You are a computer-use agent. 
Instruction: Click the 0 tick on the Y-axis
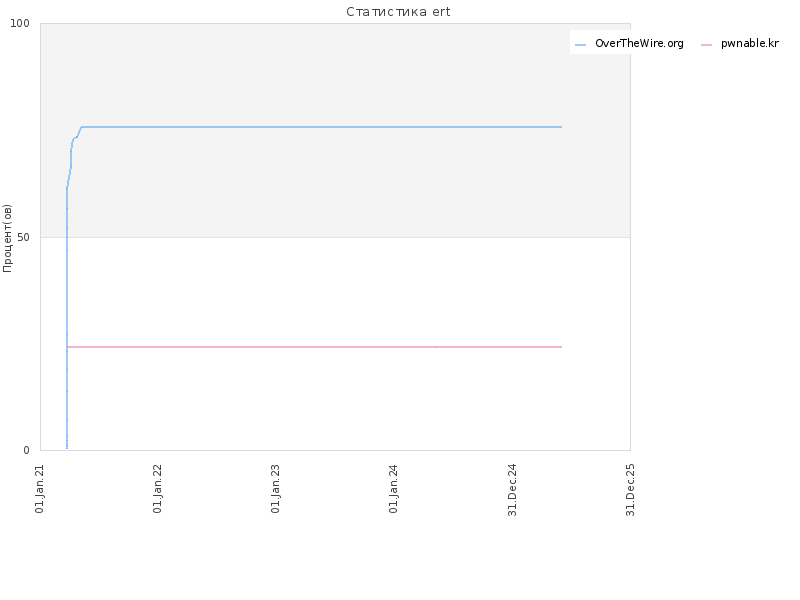tap(27, 450)
